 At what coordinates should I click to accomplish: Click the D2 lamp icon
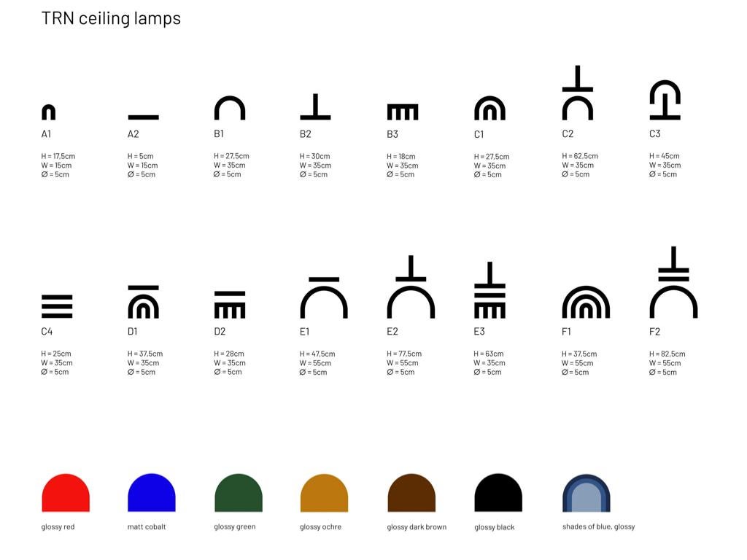pos(230,305)
